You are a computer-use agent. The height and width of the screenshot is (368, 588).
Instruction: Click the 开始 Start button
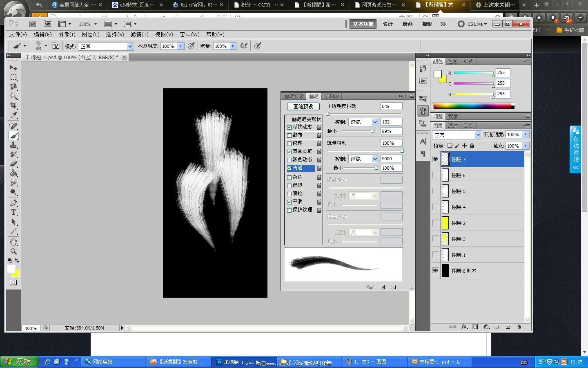tap(19, 361)
